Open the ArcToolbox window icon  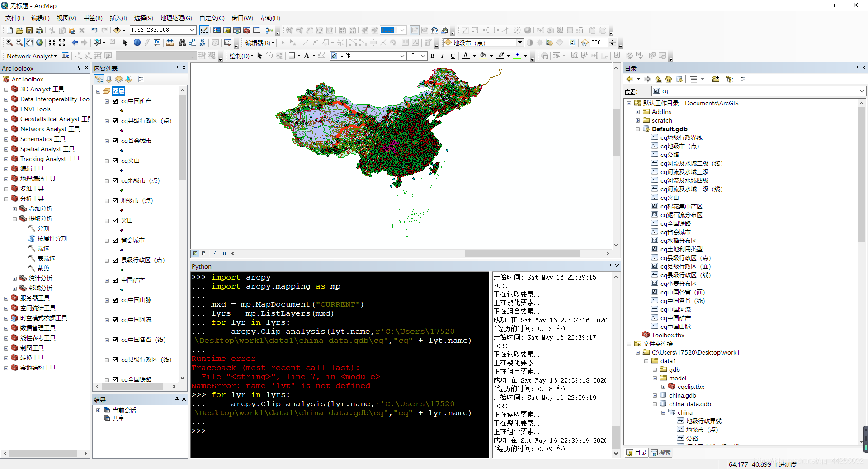[247, 30]
